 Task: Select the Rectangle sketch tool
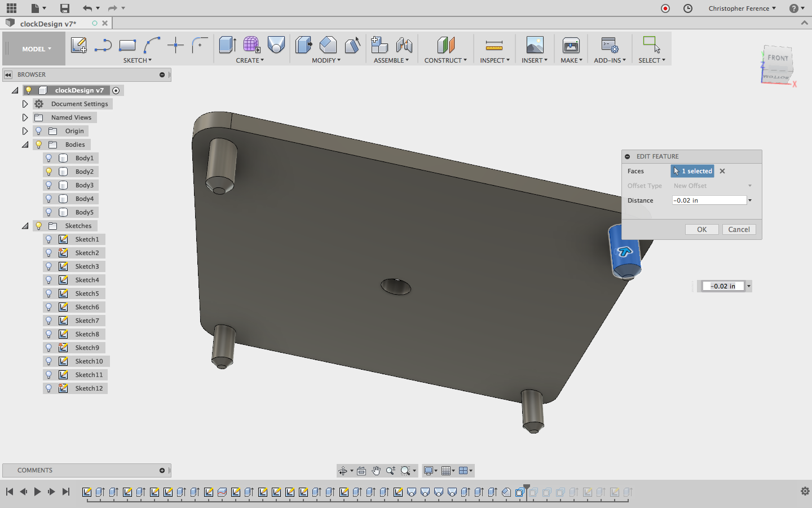[x=127, y=45]
